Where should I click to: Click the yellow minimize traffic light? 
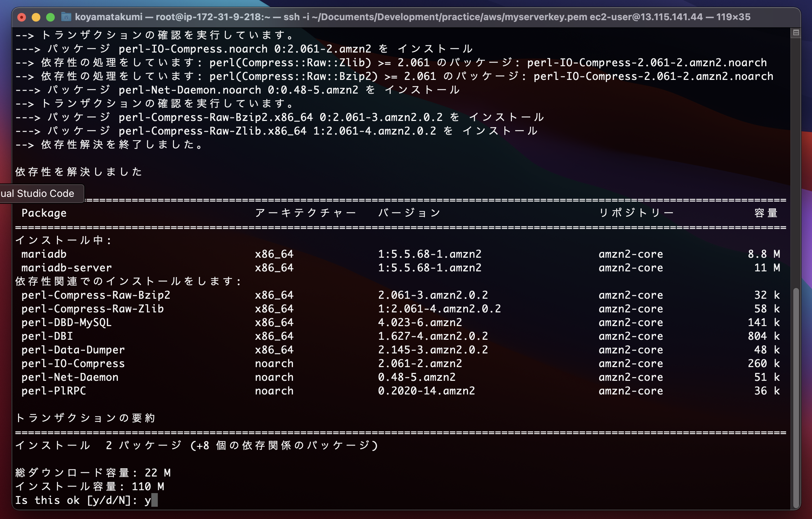pyautogui.click(x=36, y=17)
